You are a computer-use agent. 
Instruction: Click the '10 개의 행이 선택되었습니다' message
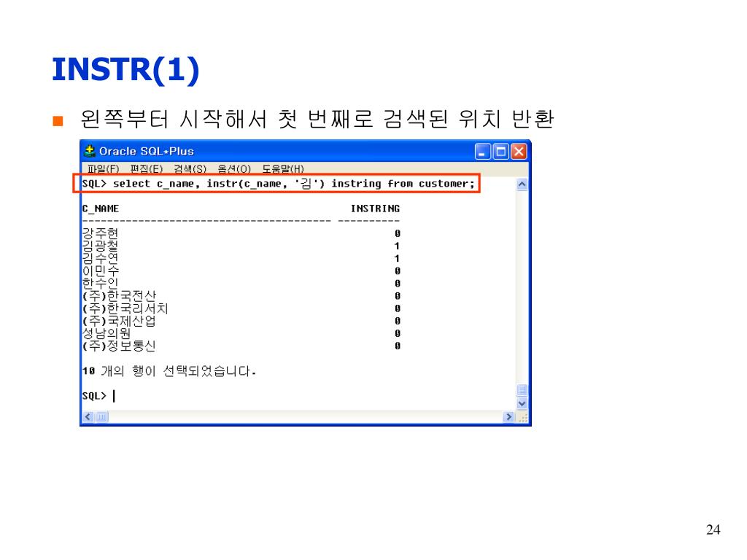(169, 371)
